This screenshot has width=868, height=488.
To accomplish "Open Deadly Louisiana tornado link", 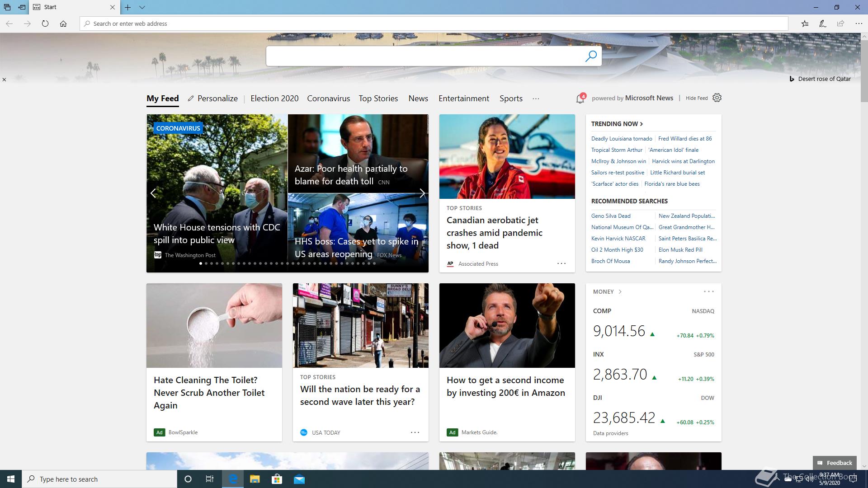I will tap(622, 139).
